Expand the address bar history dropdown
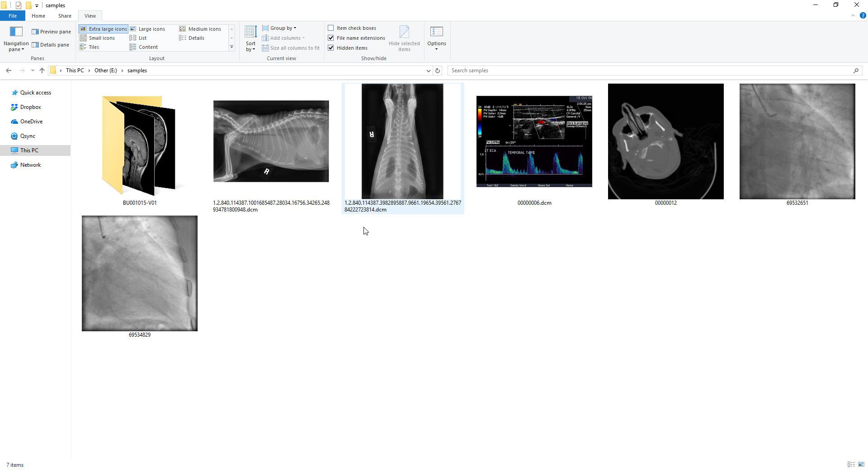 pyautogui.click(x=428, y=70)
